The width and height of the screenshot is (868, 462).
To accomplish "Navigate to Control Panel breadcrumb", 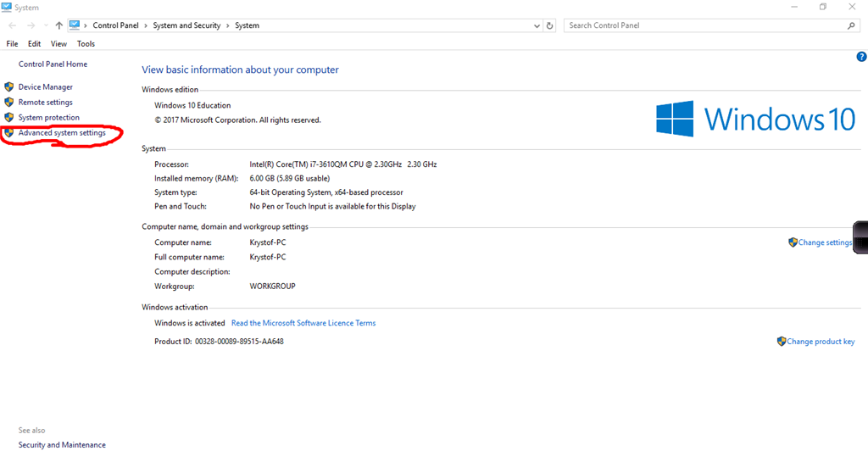I will [x=115, y=25].
